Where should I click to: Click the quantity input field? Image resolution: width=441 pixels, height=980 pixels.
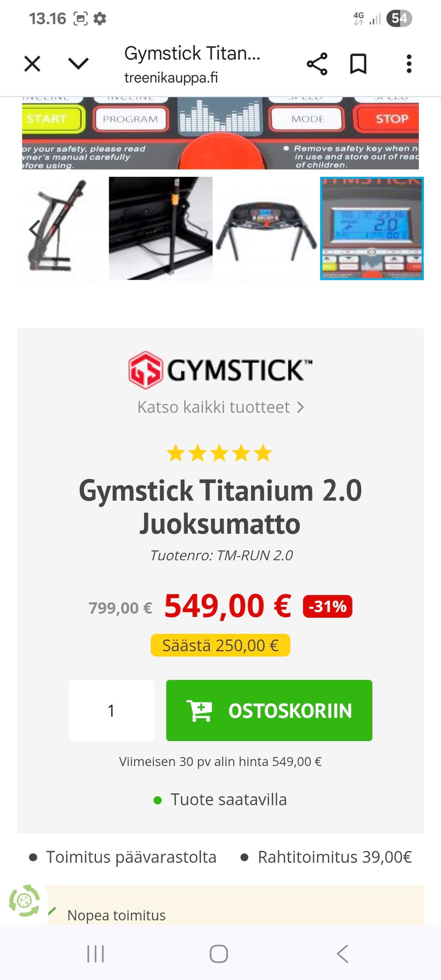pyautogui.click(x=111, y=710)
